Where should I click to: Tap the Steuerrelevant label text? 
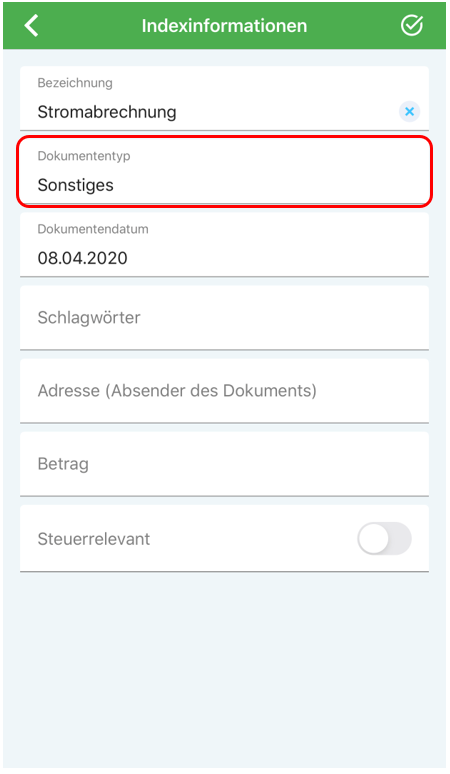point(94,539)
